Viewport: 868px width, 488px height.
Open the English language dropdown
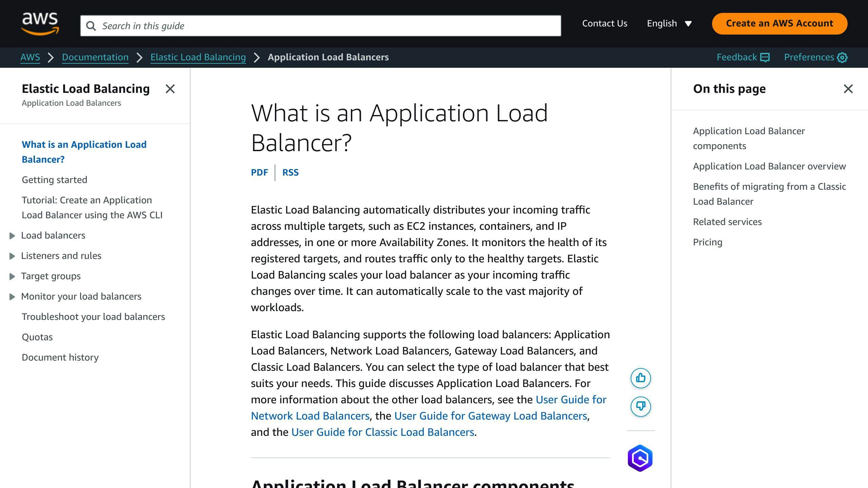pos(669,23)
